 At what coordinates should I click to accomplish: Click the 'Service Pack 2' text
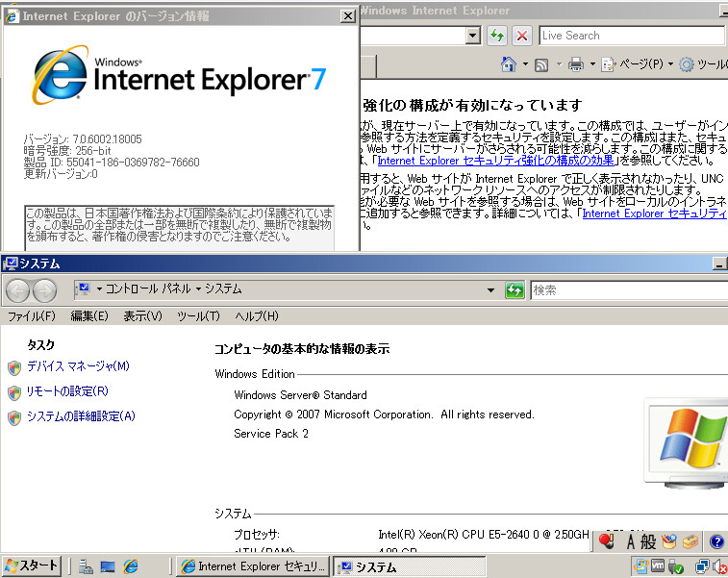[x=271, y=434]
